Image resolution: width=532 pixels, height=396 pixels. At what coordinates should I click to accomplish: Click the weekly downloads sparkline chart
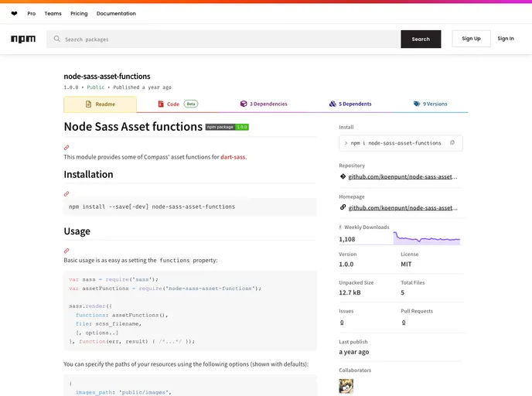click(x=427, y=238)
